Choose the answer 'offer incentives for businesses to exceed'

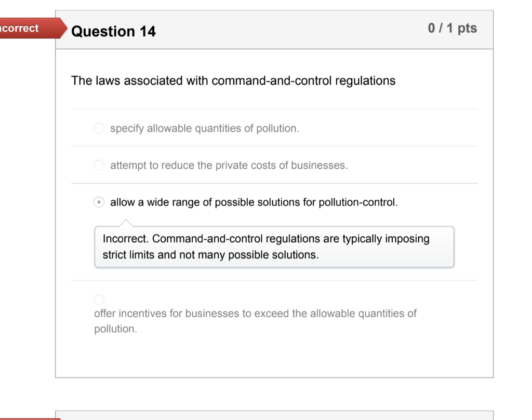(x=99, y=299)
